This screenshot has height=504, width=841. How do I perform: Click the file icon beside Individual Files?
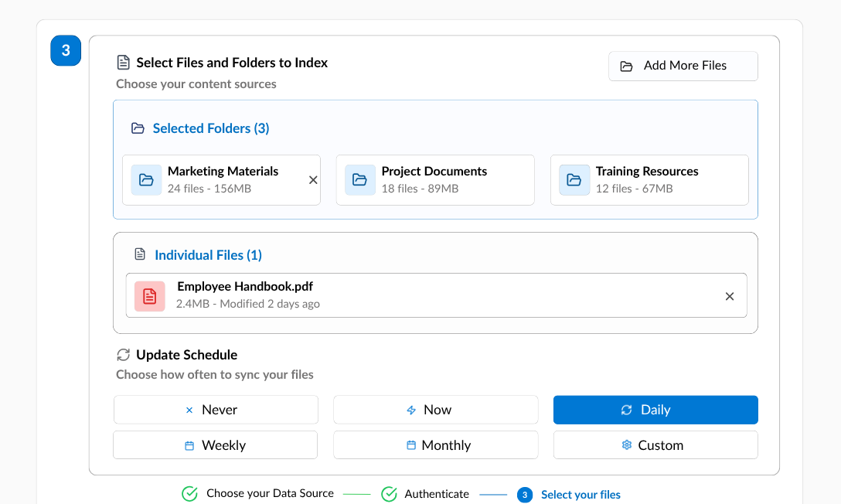coord(140,254)
